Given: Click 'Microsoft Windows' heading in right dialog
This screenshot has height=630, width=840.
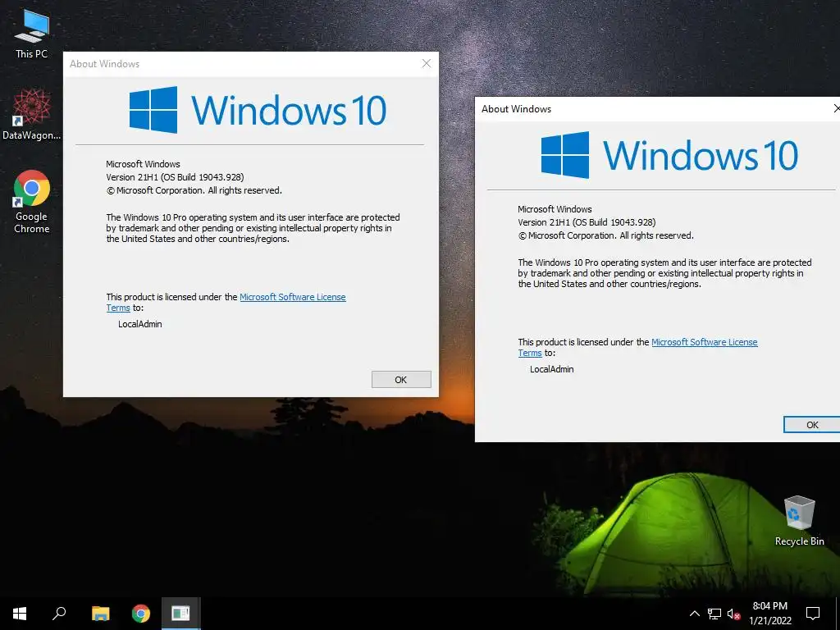Looking at the screenshot, I should pyautogui.click(x=555, y=209).
